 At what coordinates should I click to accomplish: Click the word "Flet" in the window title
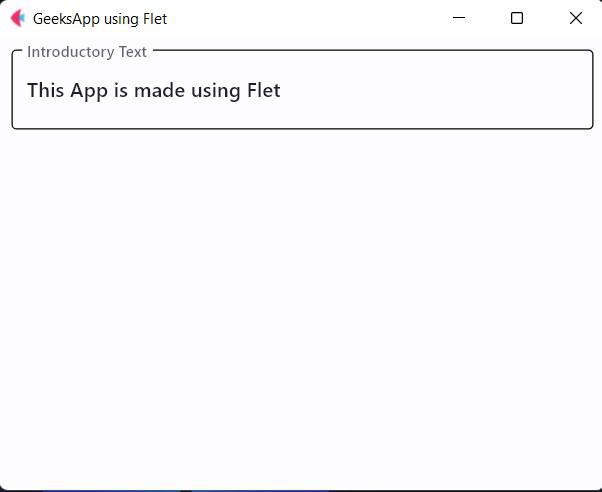[x=155, y=18]
